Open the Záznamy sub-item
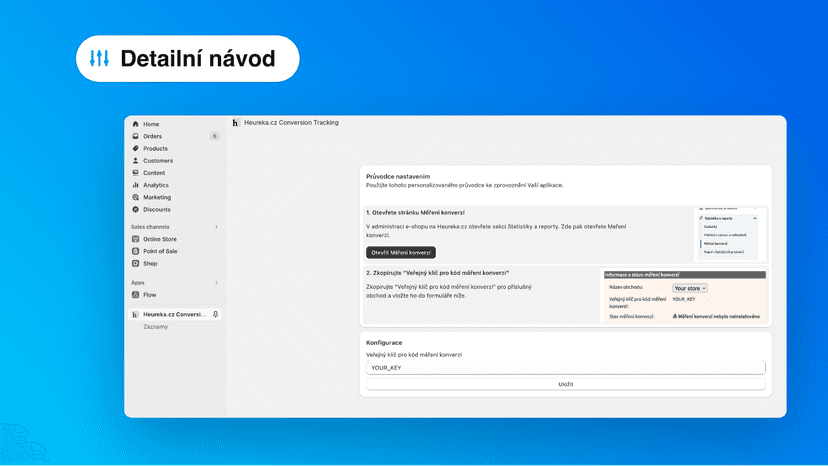 click(x=155, y=327)
